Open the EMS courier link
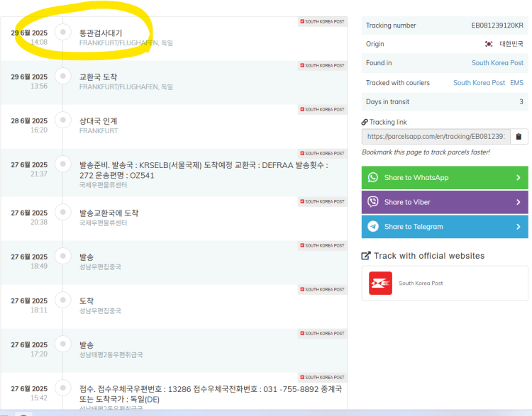 pyautogui.click(x=516, y=83)
